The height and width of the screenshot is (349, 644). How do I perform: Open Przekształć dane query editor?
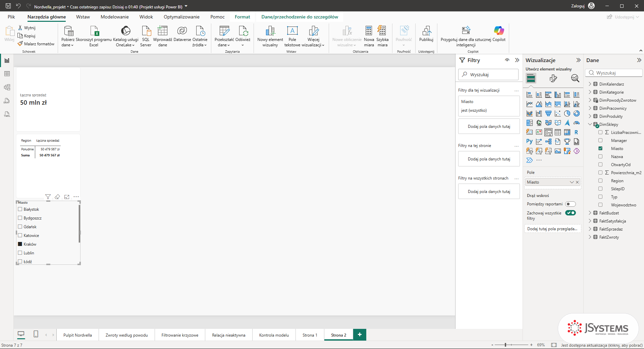224,36
